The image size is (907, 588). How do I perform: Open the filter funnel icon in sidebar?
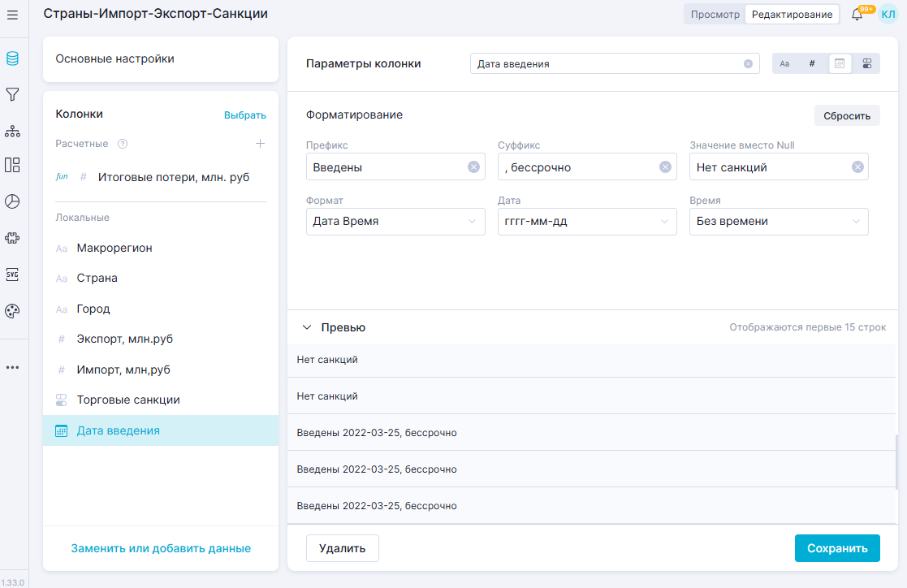[12, 95]
